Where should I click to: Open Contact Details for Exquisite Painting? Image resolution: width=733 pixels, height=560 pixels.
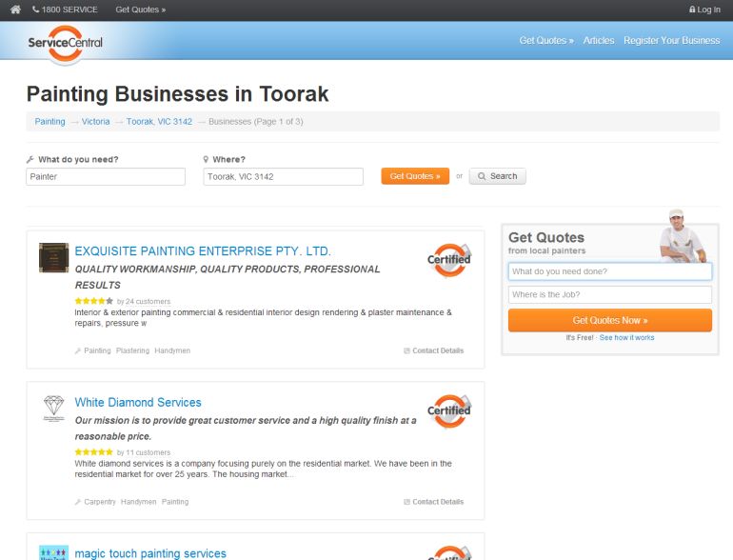pyautogui.click(x=434, y=350)
